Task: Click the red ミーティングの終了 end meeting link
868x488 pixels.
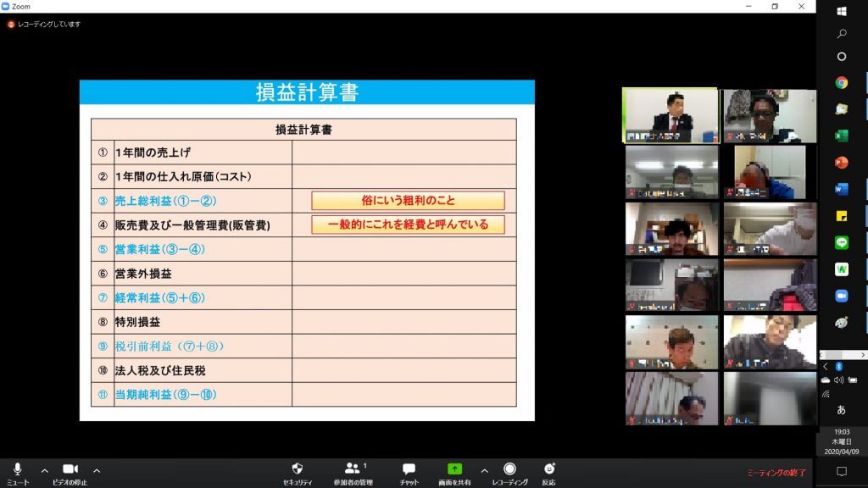Action: tap(776, 473)
